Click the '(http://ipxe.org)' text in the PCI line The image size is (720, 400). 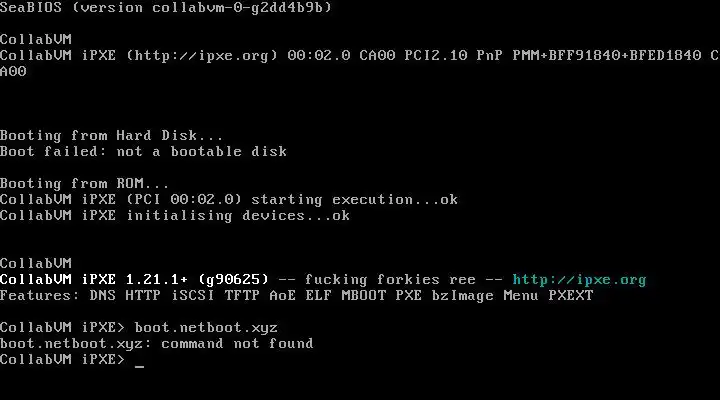[x=202, y=56]
